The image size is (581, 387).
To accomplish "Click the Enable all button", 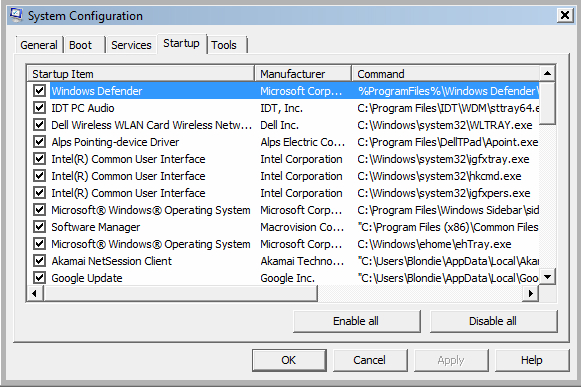I will coord(356,321).
